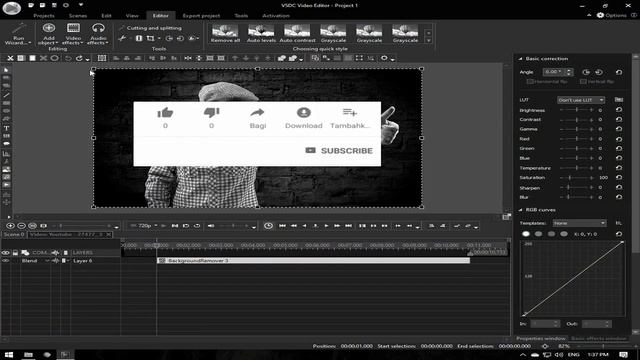Open the Tools ribbon tab
This screenshot has height=360, width=640.
(x=241, y=16)
